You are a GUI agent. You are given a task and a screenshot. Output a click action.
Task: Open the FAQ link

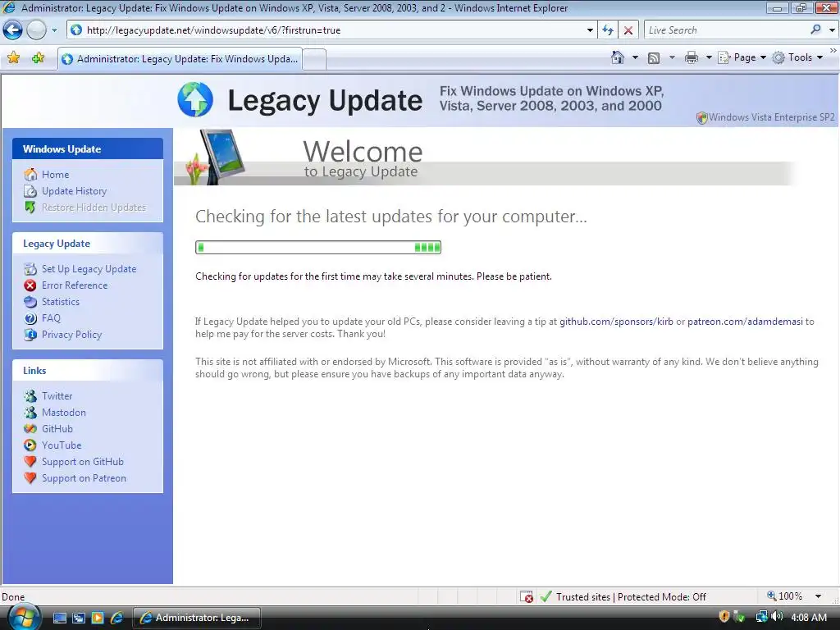click(x=51, y=318)
